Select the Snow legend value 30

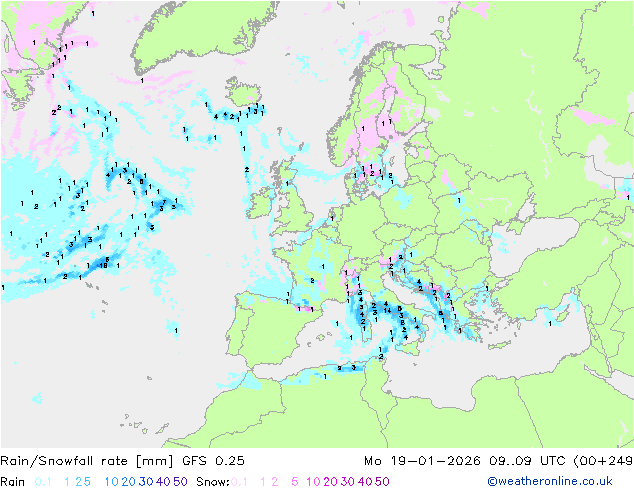point(348,482)
